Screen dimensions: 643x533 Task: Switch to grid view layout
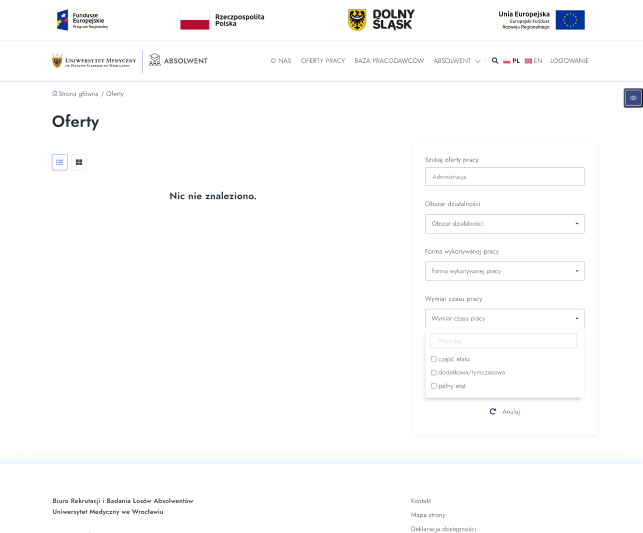point(79,162)
